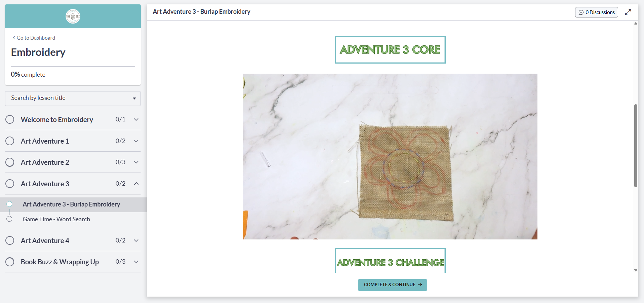
Task: Click the scrollbar up arrow icon
Action: click(x=636, y=24)
